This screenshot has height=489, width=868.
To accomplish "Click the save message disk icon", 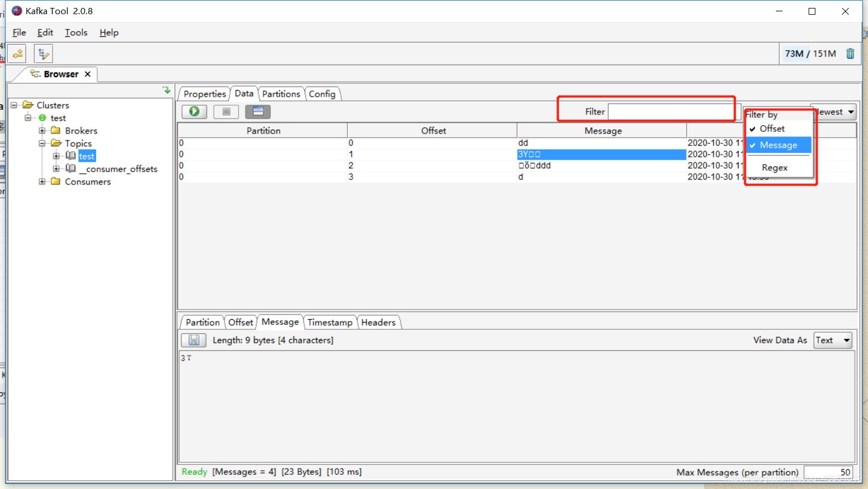I will 193,340.
